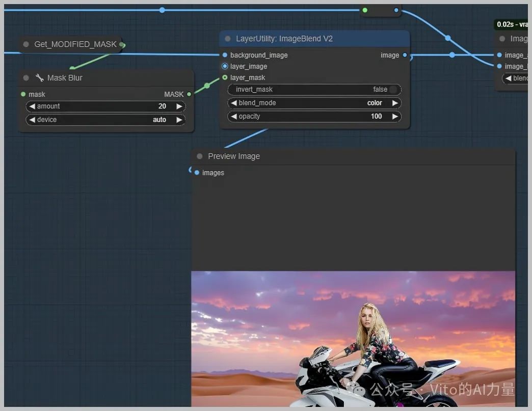Click the mask input socket on Mask Blur
Viewport: 532px width, 411px height.
(x=23, y=94)
